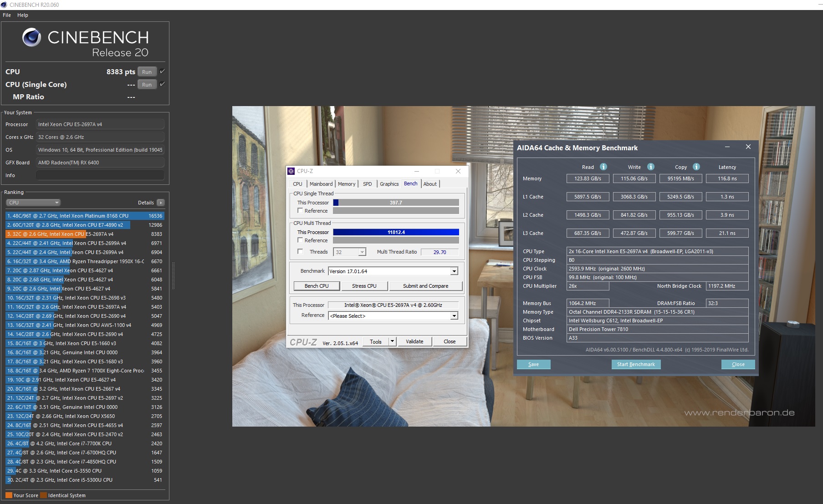Run the CPU (Single Core) test
Viewport: 823px width, 504px height.
click(x=147, y=85)
